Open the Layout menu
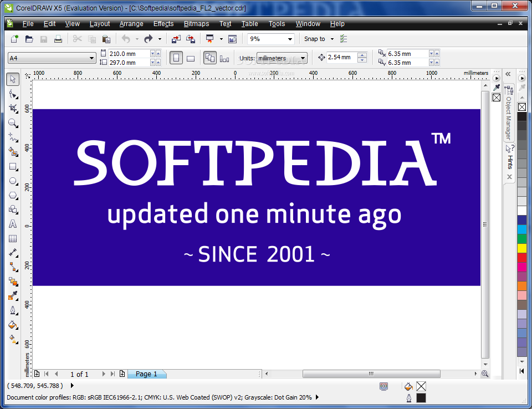This screenshot has width=532, height=409. [x=100, y=23]
